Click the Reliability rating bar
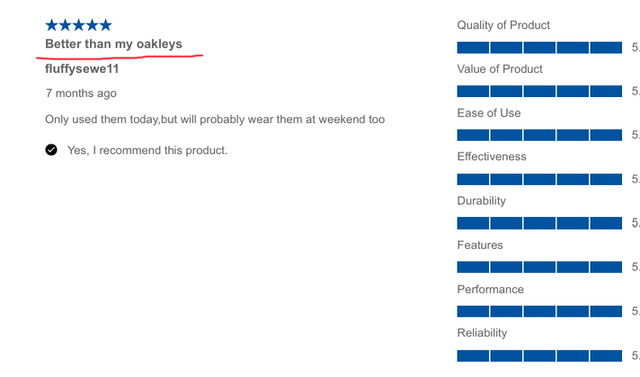The width and height of the screenshot is (640, 377). (x=539, y=356)
